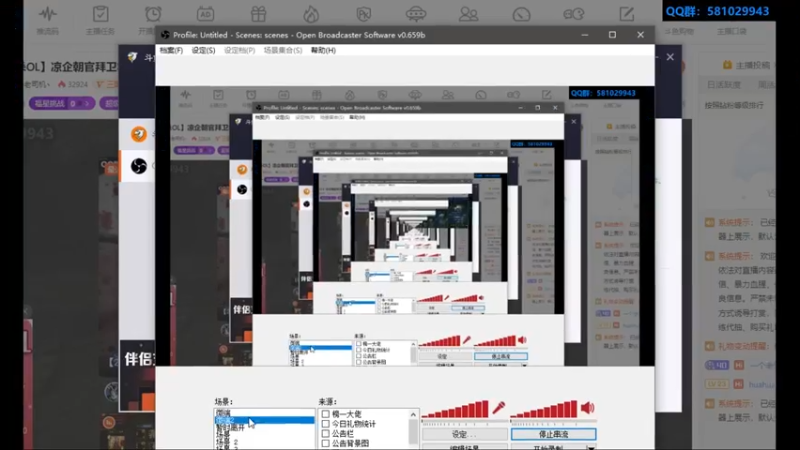Image resolution: width=800 pixels, height=450 pixels.
Task: Open the 场景集合(S) menu in OBS
Action: tap(283, 51)
